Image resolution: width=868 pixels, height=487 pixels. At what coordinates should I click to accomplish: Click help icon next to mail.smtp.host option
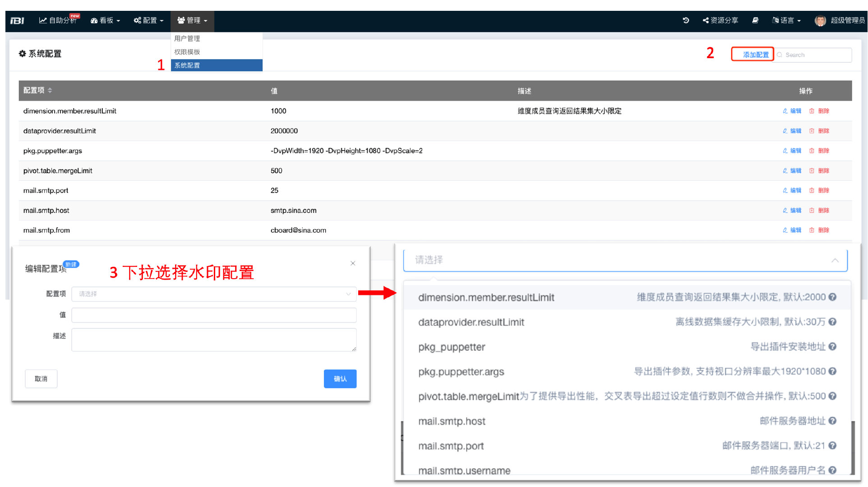click(x=833, y=421)
